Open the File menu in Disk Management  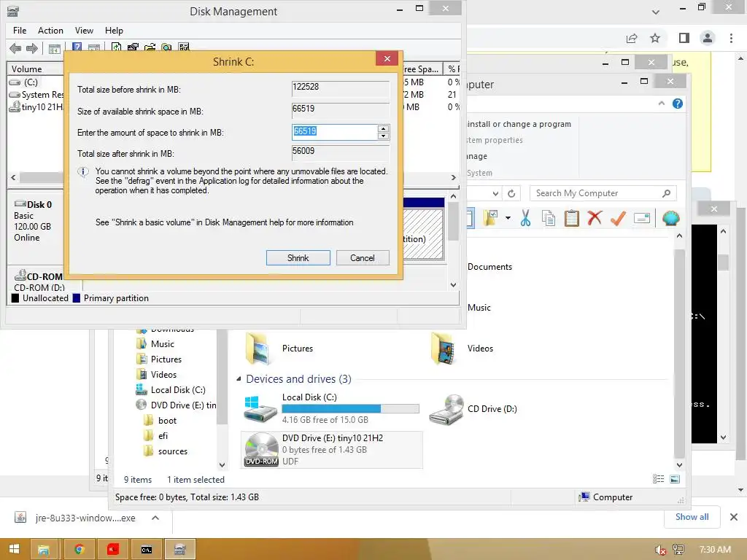tap(20, 31)
